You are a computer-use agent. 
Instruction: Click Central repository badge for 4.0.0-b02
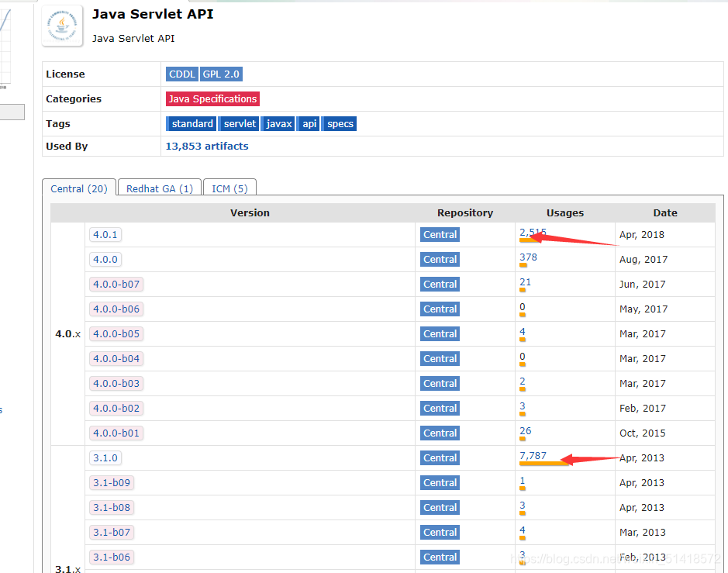tap(440, 409)
